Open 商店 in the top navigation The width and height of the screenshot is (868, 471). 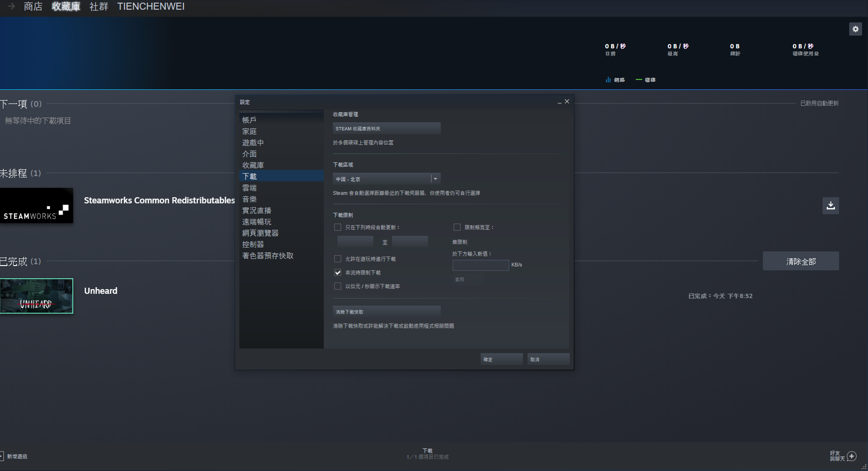[x=33, y=6]
